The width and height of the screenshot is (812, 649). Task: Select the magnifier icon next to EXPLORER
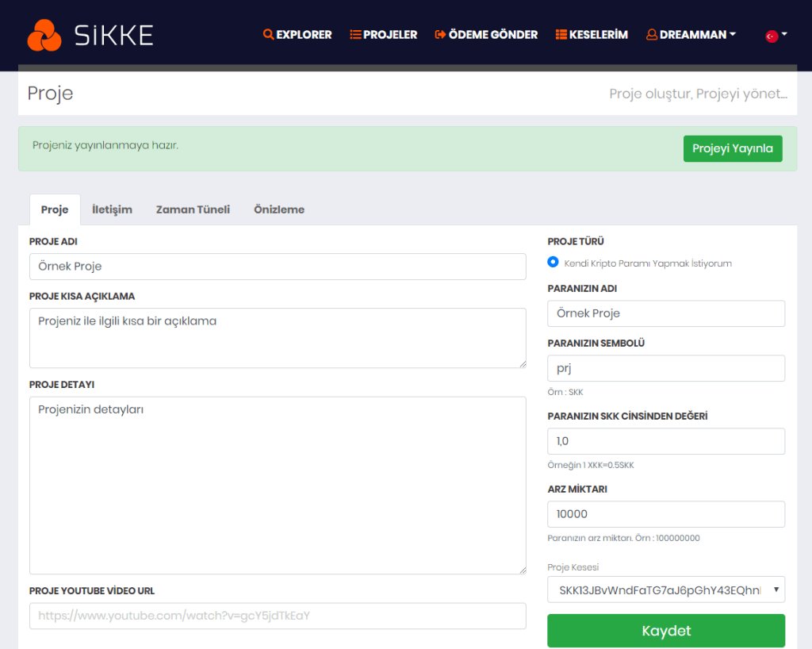[x=268, y=35]
